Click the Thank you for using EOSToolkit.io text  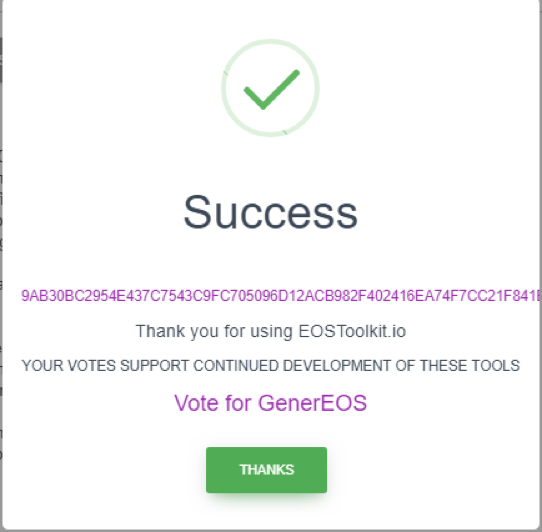[x=271, y=332]
